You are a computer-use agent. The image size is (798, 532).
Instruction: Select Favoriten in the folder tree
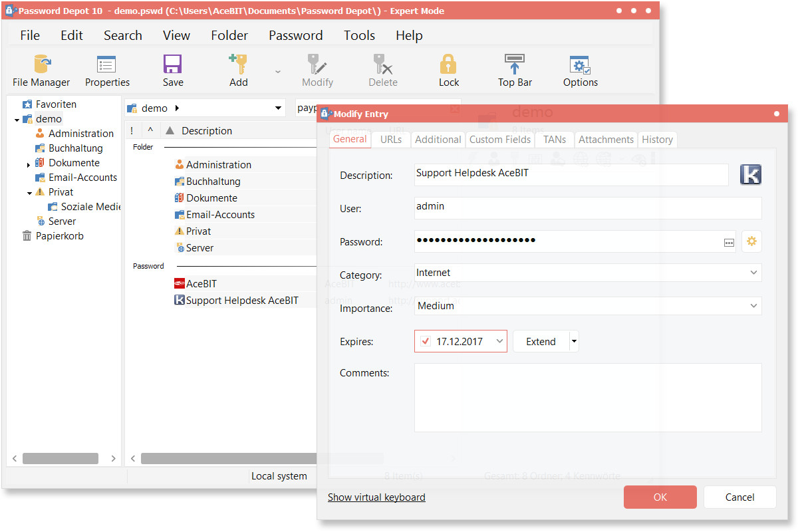56,104
